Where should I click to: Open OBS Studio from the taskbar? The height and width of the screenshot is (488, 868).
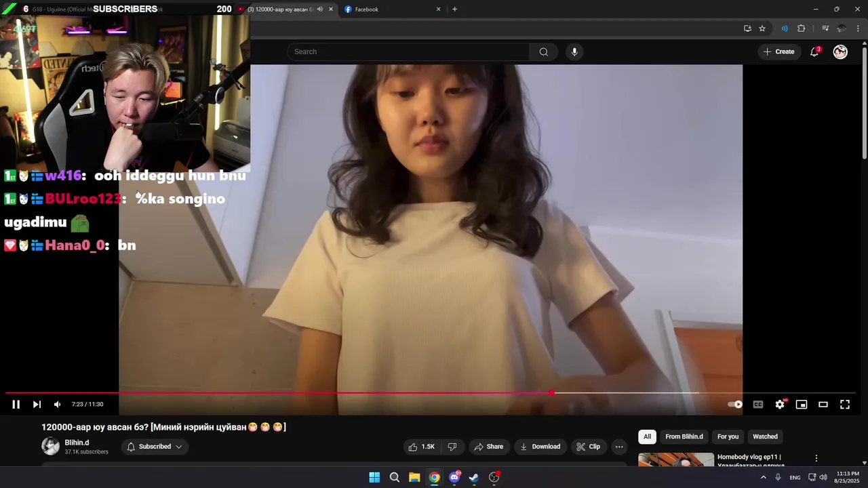pyautogui.click(x=494, y=477)
